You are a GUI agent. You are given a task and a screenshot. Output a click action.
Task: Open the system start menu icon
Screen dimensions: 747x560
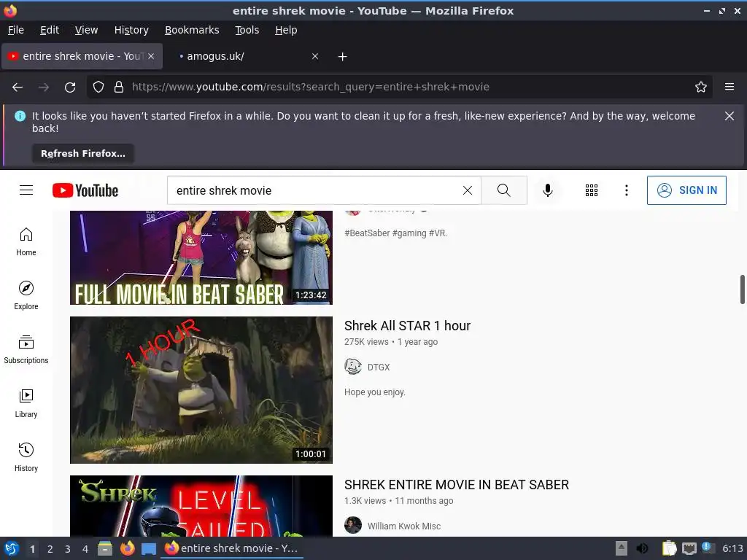(x=11, y=548)
